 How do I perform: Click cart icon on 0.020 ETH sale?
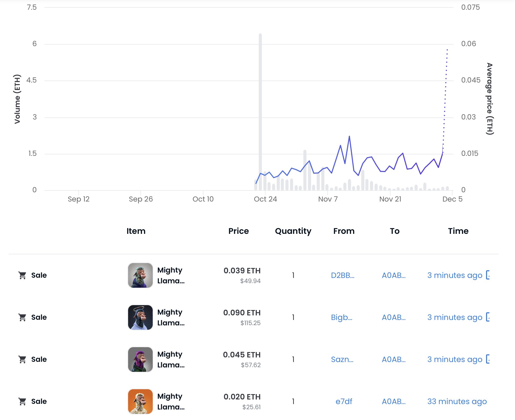tap(22, 402)
